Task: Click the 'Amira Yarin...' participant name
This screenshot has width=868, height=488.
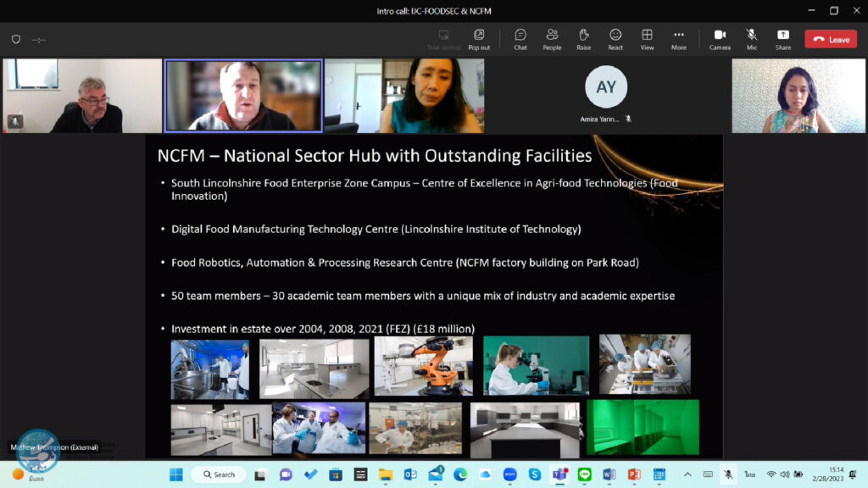Action: (x=599, y=119)
